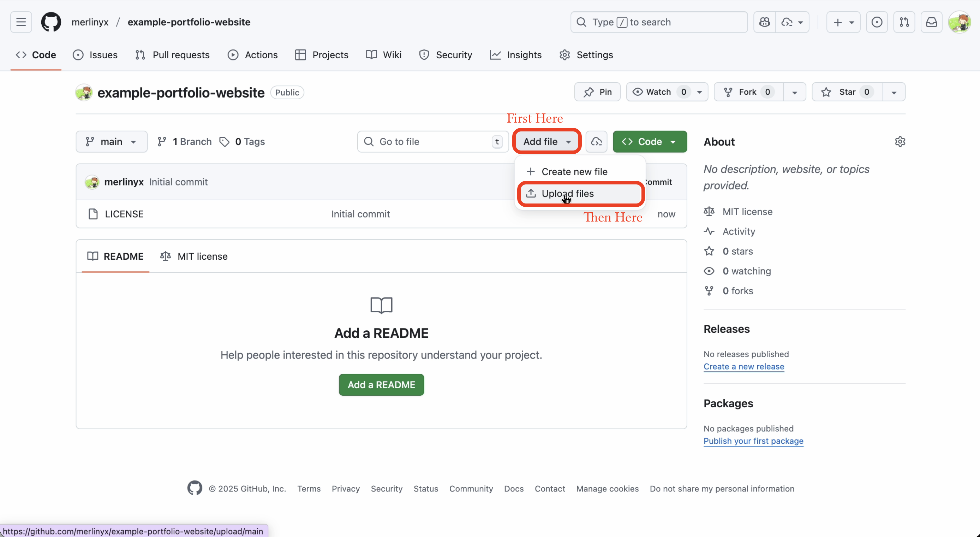This screenshot has width=980, height=537.
Task: Open the Projects tab
Action: [322, 55]
